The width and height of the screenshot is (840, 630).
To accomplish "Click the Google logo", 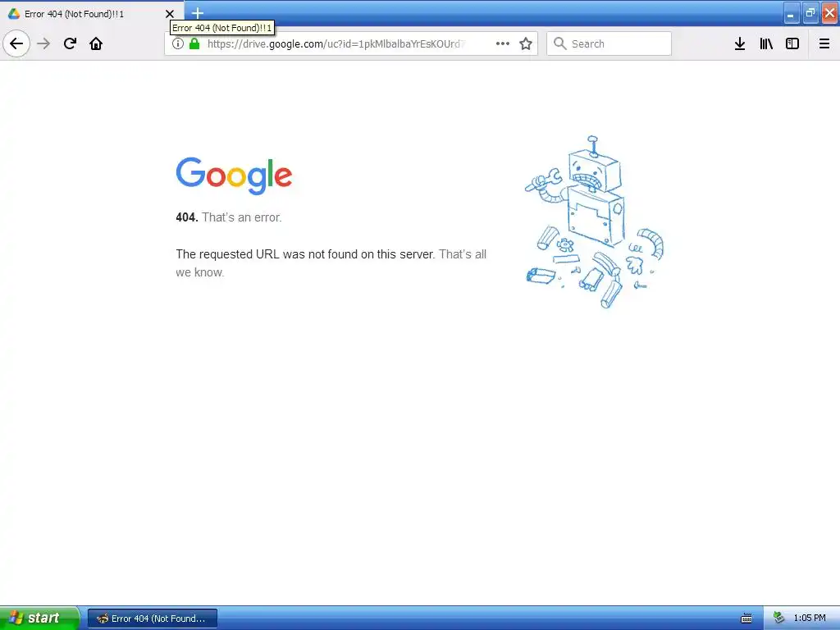I will coord(234,176).
